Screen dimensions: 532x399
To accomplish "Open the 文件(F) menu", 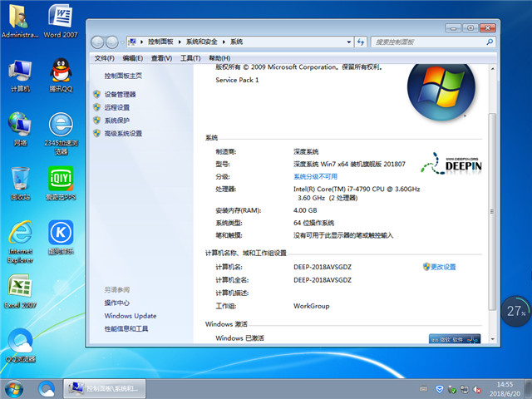I will (x=104, y=58).
